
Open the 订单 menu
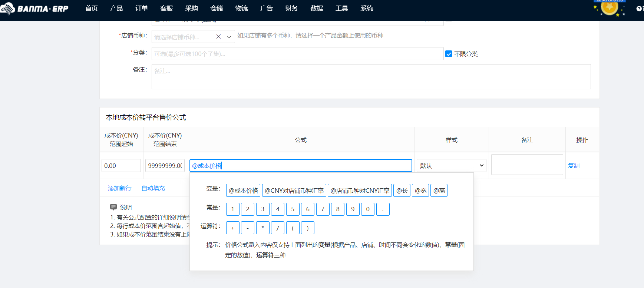(142, 8)
